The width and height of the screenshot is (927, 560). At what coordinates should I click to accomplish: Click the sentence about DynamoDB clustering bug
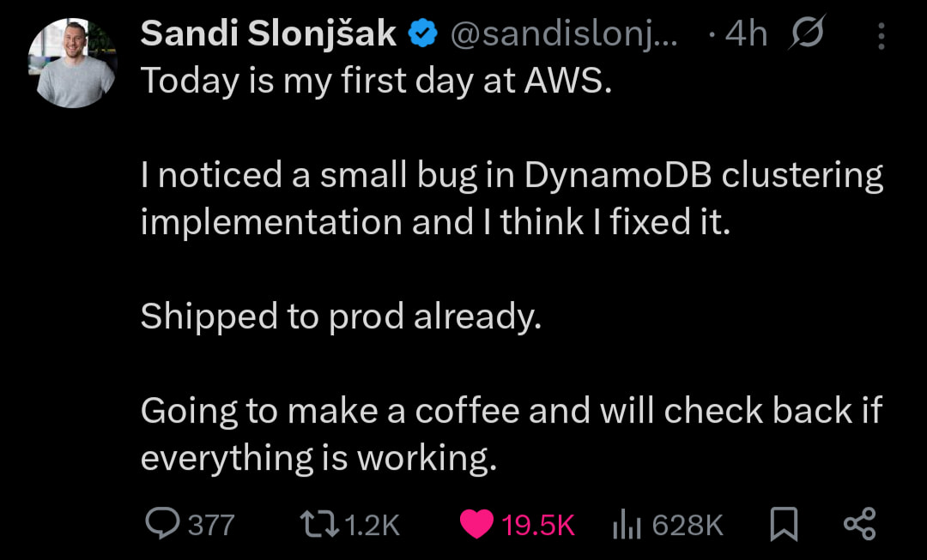(512, 198)
